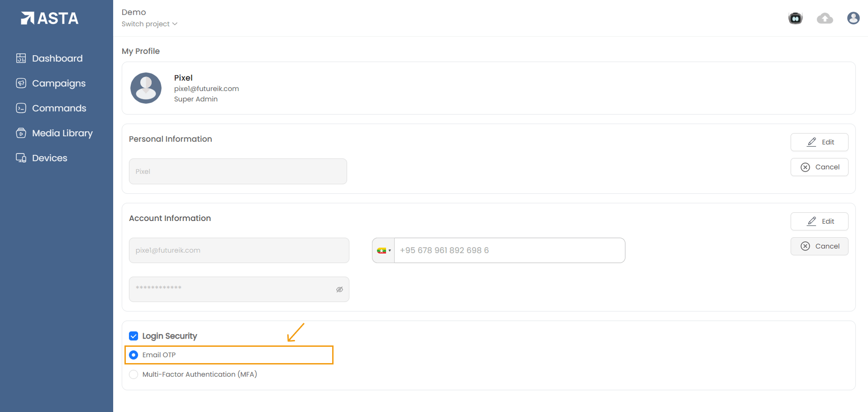Select Multi-Factor Authentication (MFA) option
The width and height of the screenshot is (868, 412).
point(134,374)
